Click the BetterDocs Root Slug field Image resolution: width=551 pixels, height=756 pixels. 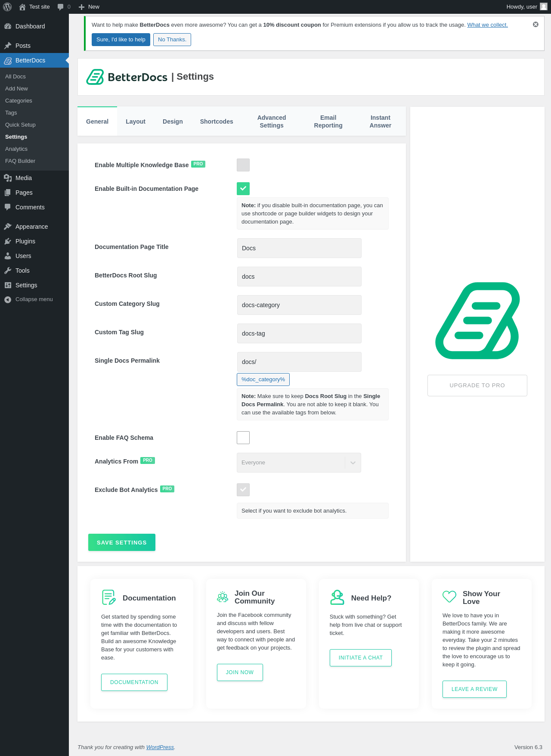299,277
